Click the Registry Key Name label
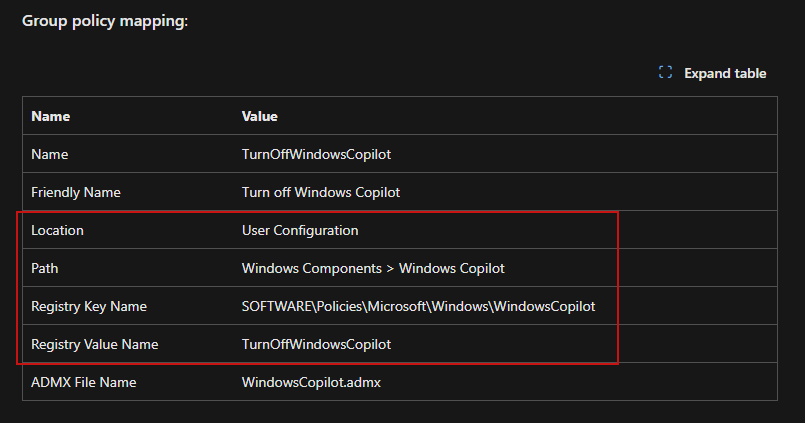805x423 pixels. [x=90, y=306]
